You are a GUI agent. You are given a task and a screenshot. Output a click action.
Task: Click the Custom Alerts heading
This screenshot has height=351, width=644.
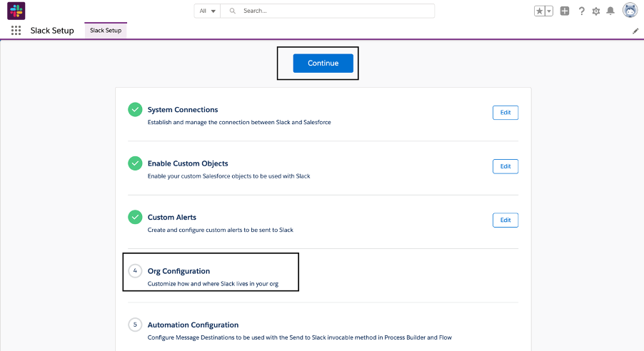[x=171, y=217]
